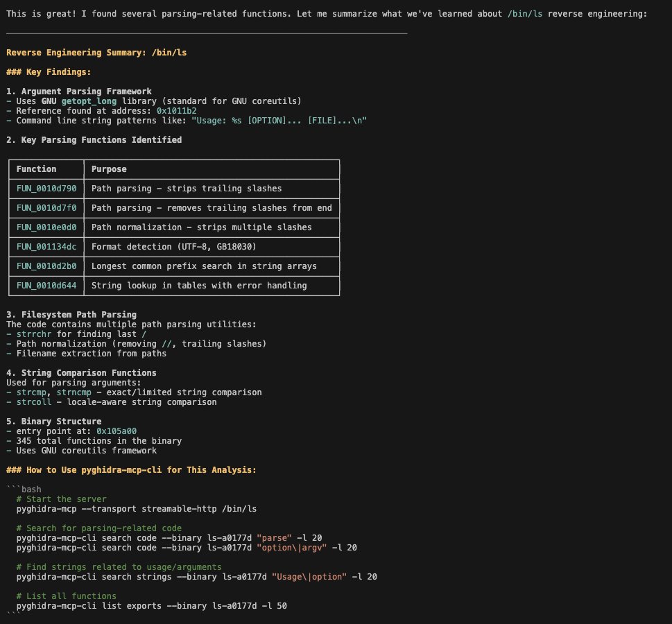
Task: Click the 'list exports' command line
Action: click(x=151, y=606)
